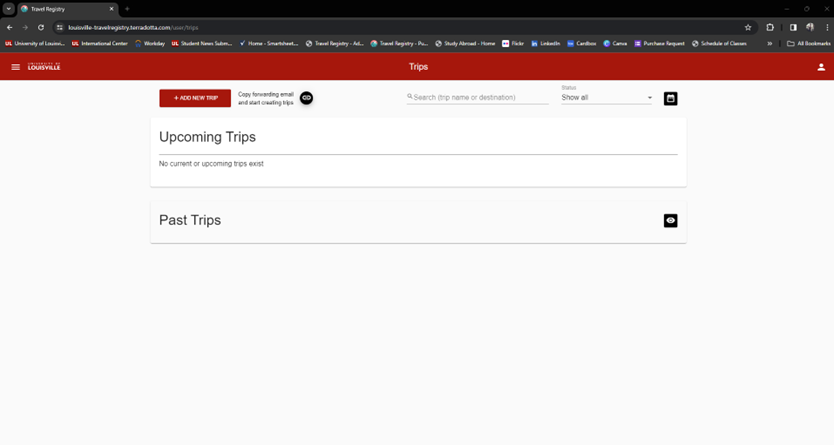834x445 pixels.
Task: Open the hamburger navigation menu
Action: (15, 67)
